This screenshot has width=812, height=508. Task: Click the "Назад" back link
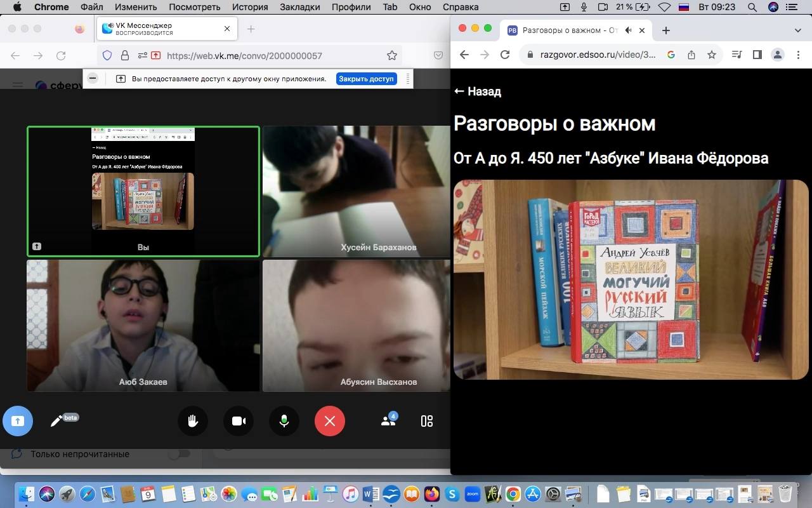pyautogui.click(x=478, y=91)
